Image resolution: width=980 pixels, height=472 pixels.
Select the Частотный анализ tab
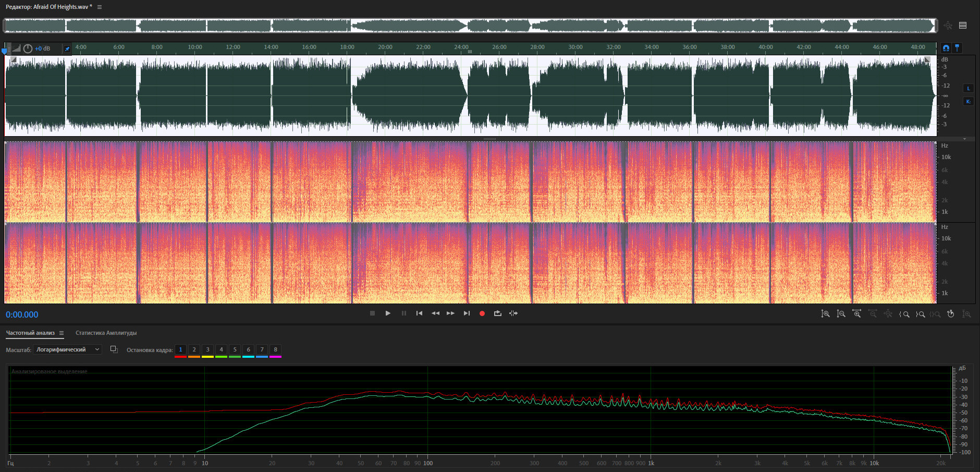(30, 333)
